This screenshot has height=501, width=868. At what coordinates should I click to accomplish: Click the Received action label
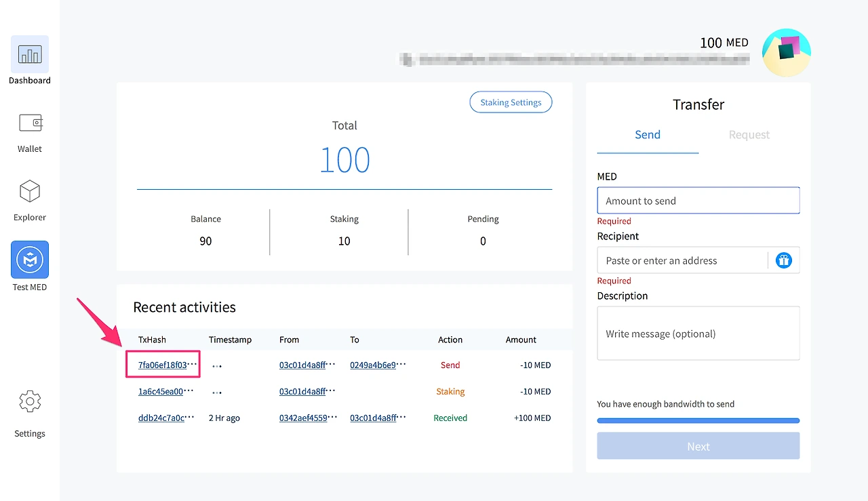(x=450, y=418)
